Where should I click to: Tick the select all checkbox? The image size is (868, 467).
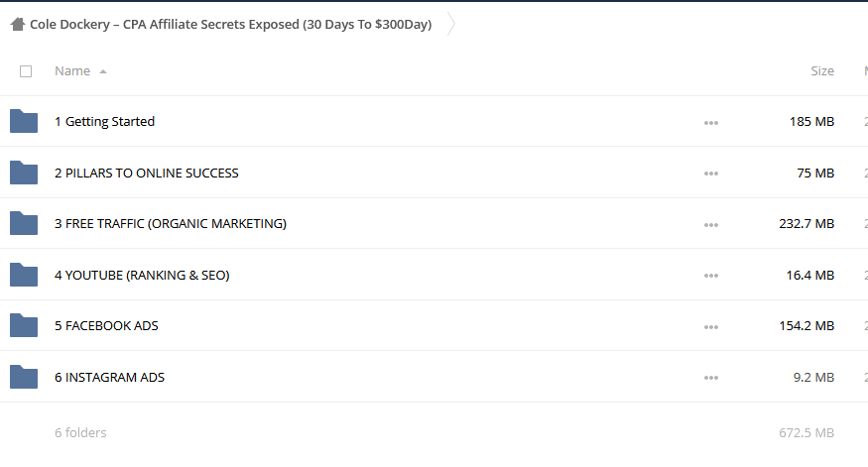pyautogui.click(x=26, y=71)
